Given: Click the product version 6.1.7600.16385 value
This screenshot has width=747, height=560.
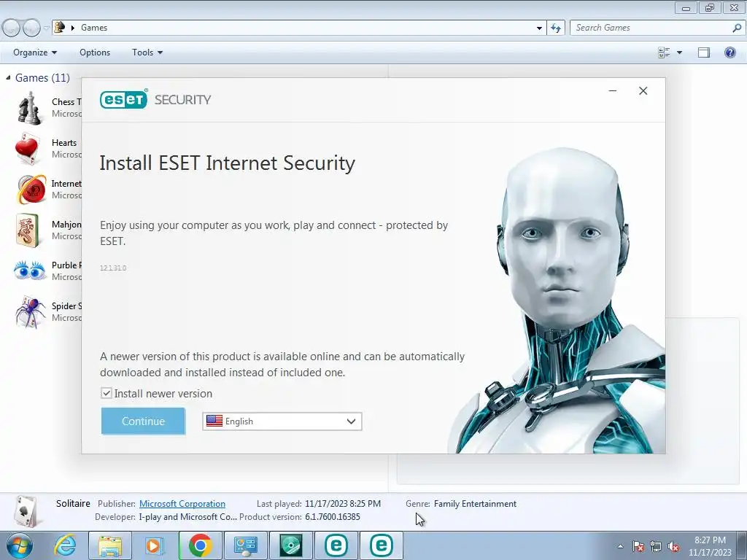Looking at the screenshot, I should click(333, 517).
